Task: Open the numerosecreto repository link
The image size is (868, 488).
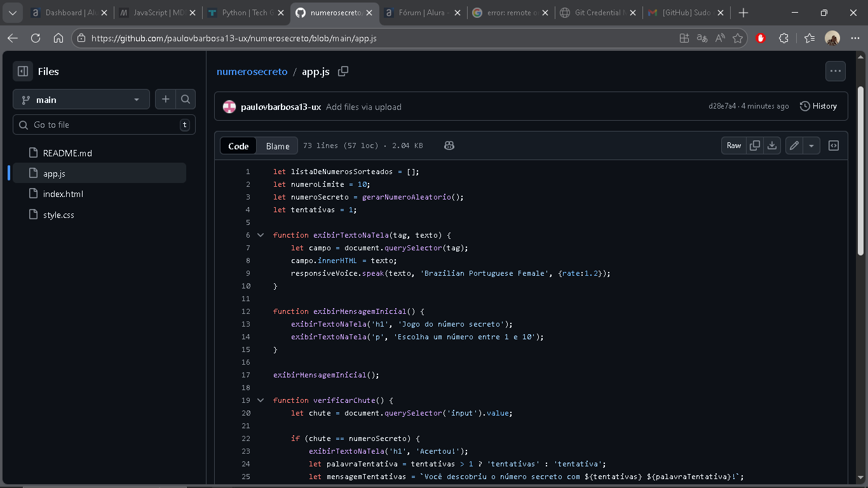Action: coord(252,72)
